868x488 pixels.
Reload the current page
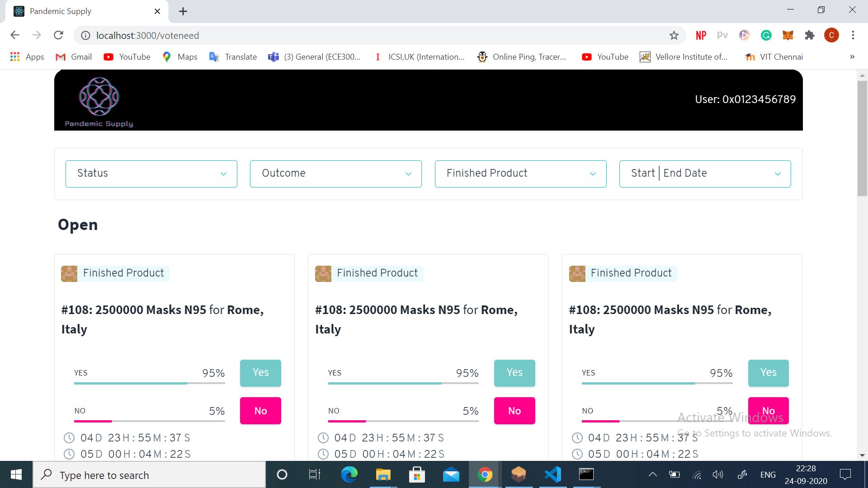[x=58, y=35]
